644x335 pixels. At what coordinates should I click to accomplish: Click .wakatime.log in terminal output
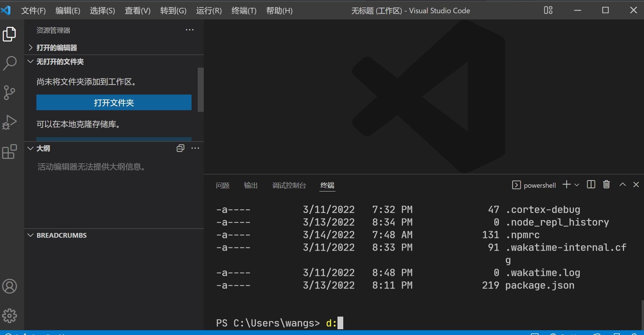(x=543, y=272)
